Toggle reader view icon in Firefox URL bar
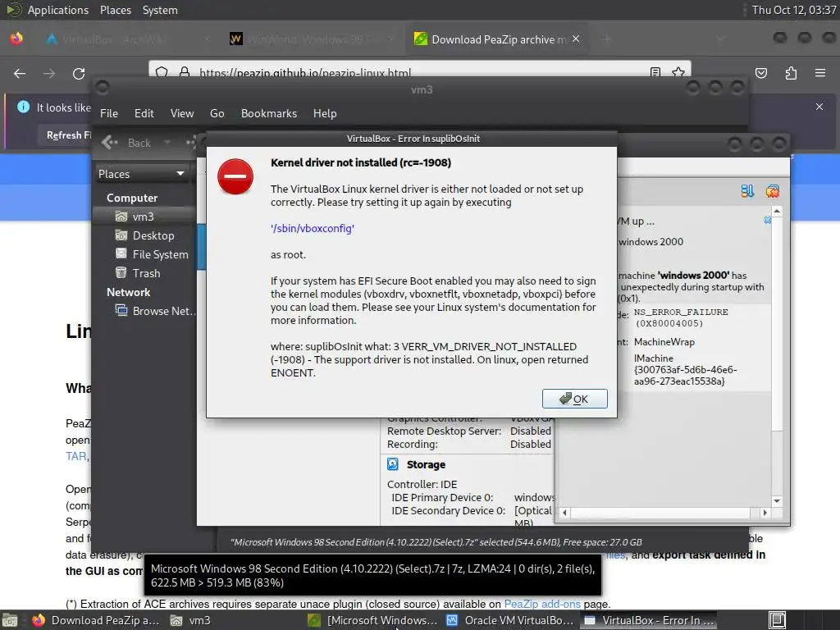 pos(655,72)
